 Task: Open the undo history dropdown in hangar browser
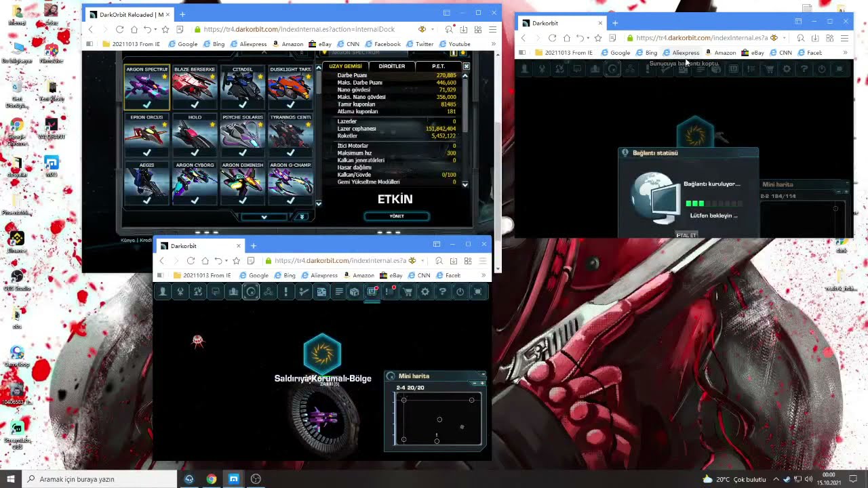point(156,30)
